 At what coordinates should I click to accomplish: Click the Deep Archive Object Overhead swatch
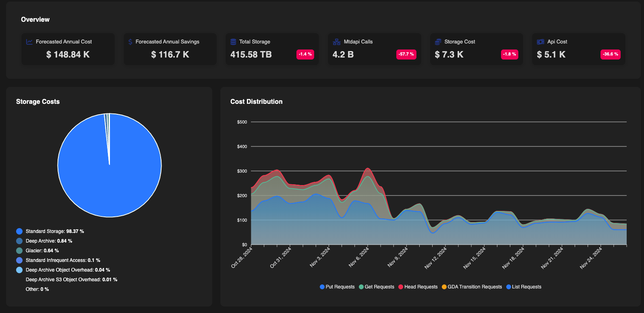click(19, 270)
